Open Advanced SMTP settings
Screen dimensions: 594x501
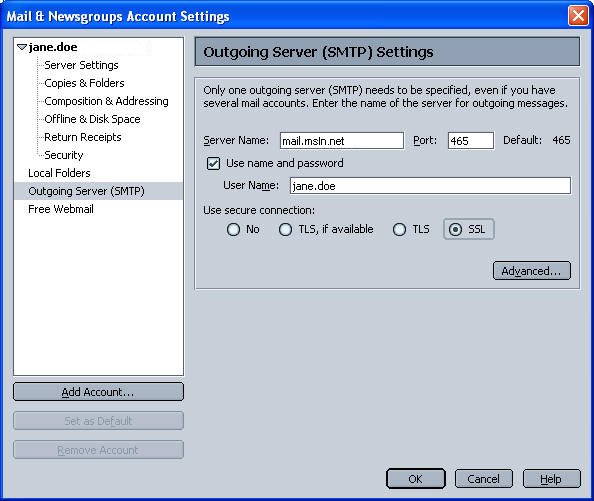pyautogui.click(x=531, y=271)
